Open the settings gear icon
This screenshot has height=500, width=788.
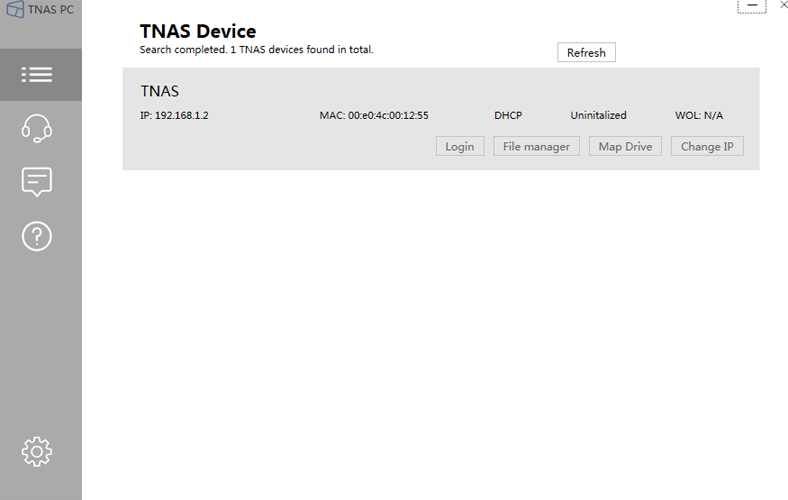tap(37, 452)
